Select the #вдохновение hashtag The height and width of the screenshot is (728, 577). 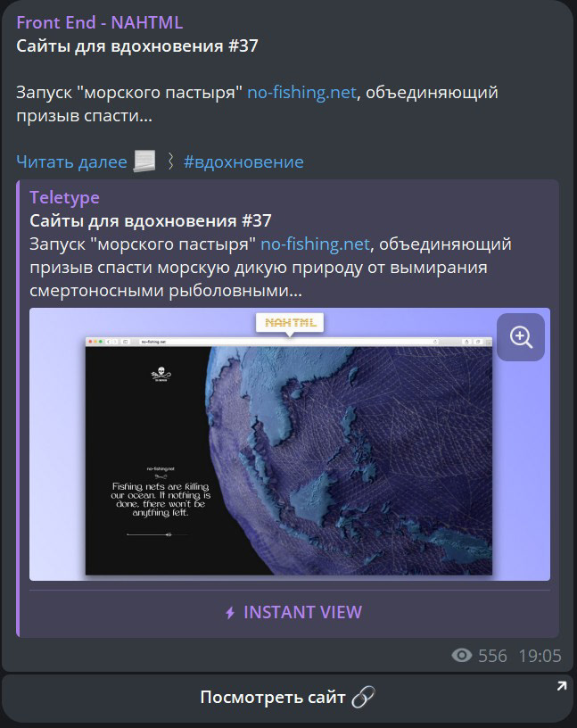243,161
